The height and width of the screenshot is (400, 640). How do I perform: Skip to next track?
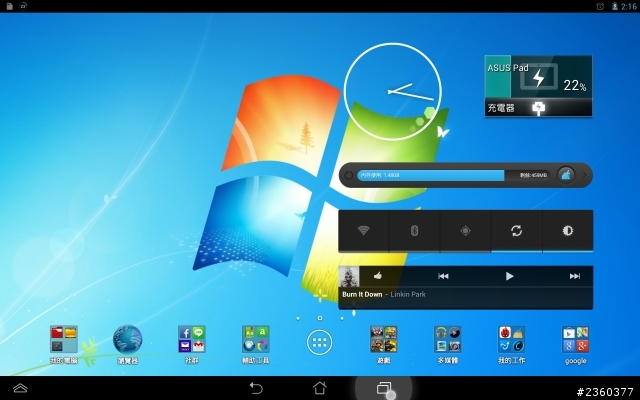tap(575, 276)
